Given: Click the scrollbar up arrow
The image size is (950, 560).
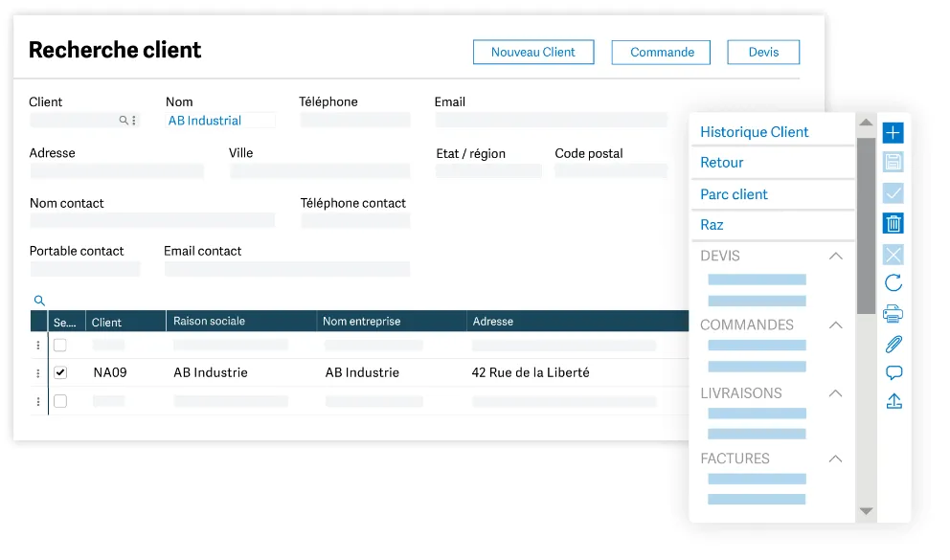Looking at the screenshot, I should click(x=867, y=123).
